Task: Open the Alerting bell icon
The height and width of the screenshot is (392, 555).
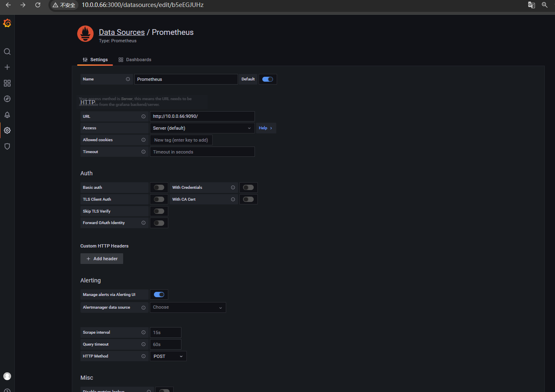Action: click(7, 115)
